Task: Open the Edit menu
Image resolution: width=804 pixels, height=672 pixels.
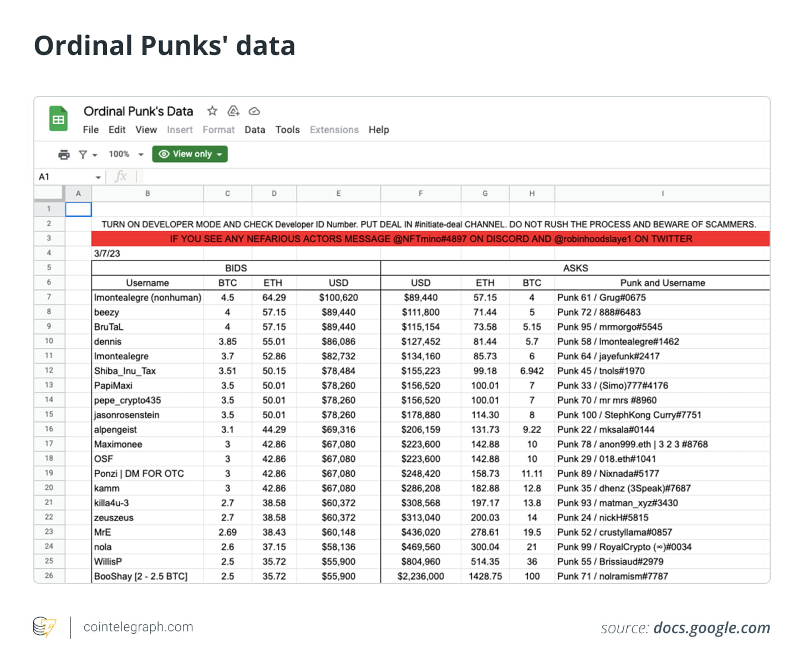Action: click(x=117, y=130)
